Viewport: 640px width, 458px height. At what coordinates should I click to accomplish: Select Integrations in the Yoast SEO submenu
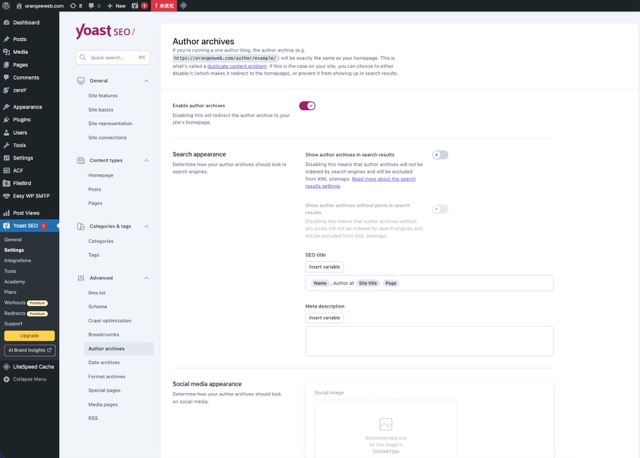pyautogui.click(x=18, y=260)
